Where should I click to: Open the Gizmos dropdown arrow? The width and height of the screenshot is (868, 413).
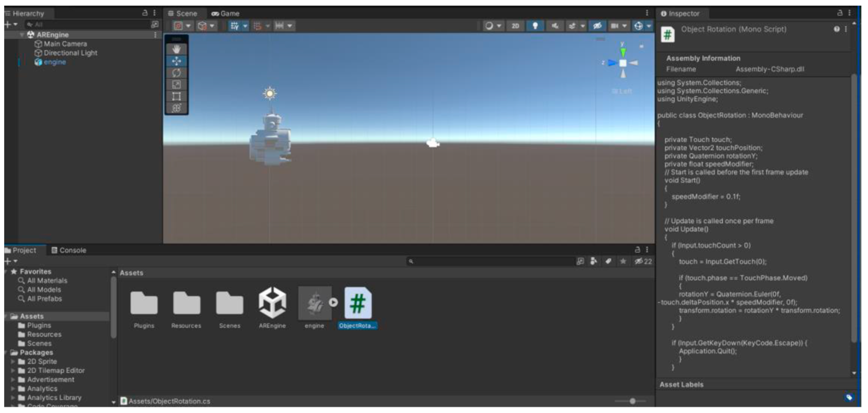click(649, 26)
